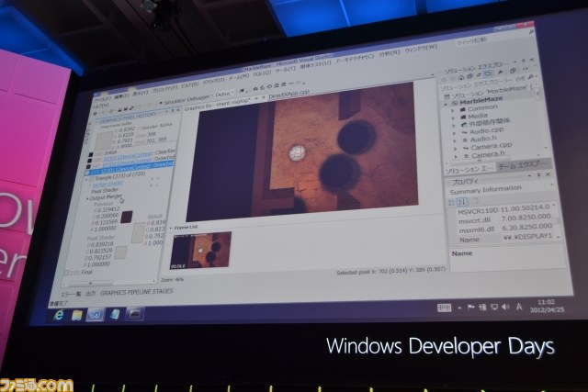Click the dark Previous color swatch

127,217
